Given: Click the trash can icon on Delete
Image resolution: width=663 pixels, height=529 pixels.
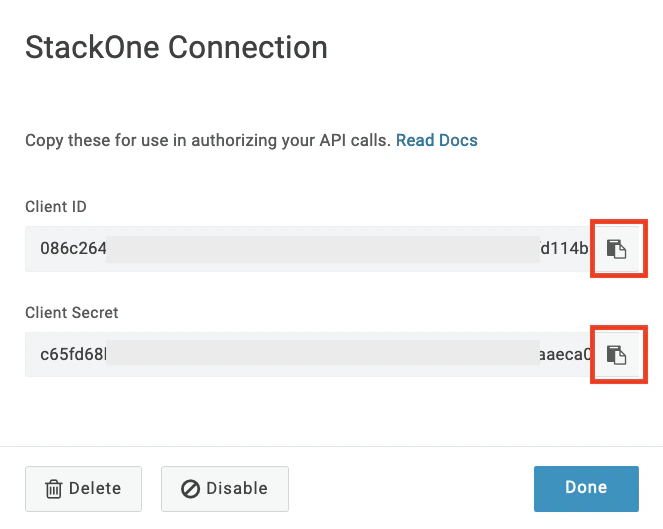Looking at the screenshot, I should pyautogui.click(x=54, y=489).
